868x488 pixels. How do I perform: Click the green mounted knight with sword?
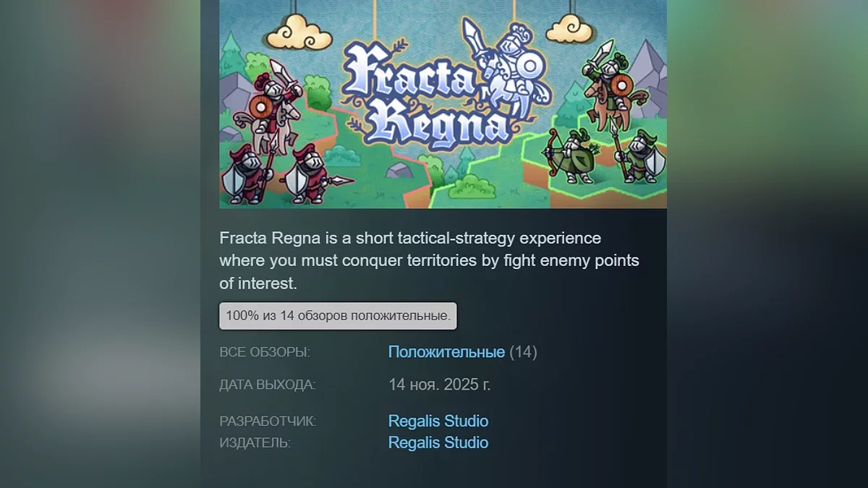(606, 85)
